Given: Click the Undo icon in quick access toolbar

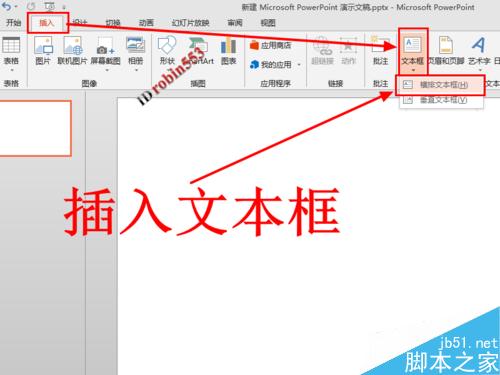Looking at the screenshot, I should pyautogui.click(x=6, y=6).
